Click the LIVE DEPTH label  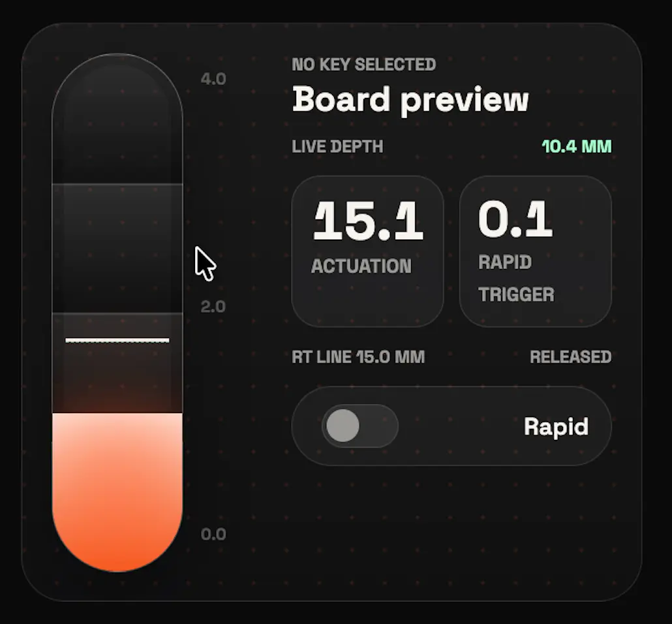(x=337, y=147)
